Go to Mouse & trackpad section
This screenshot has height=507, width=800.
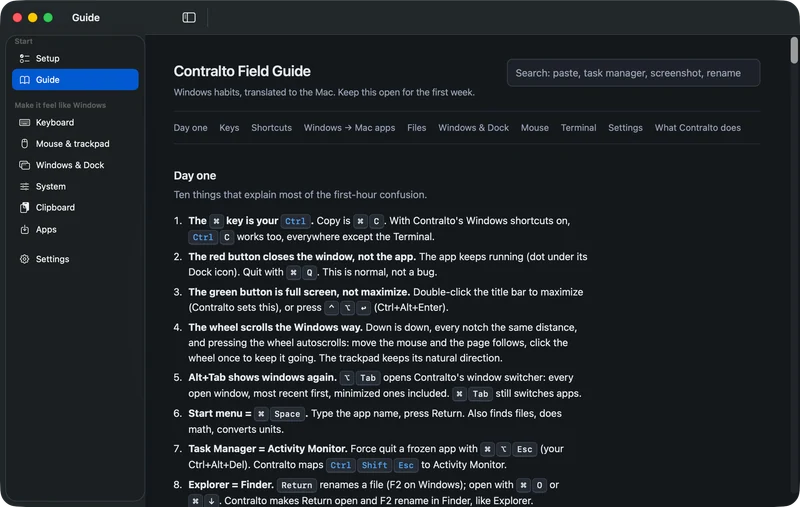click(x=75, y=144)
